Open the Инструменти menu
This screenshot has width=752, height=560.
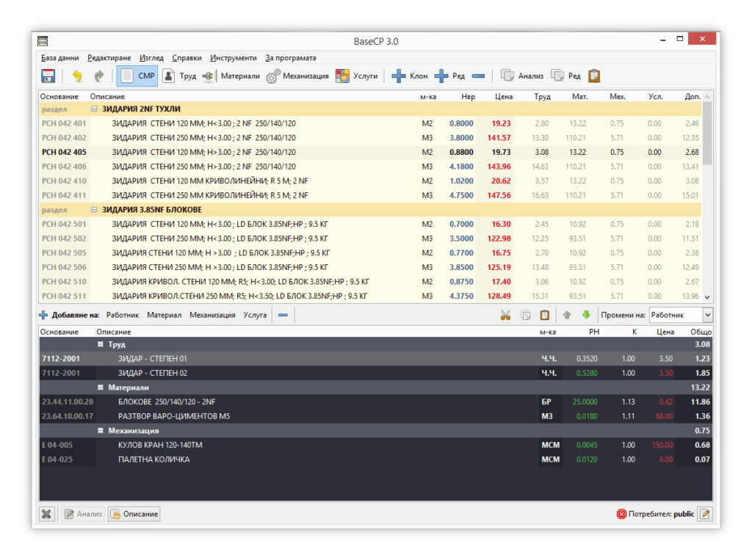[x=233, y=58]
